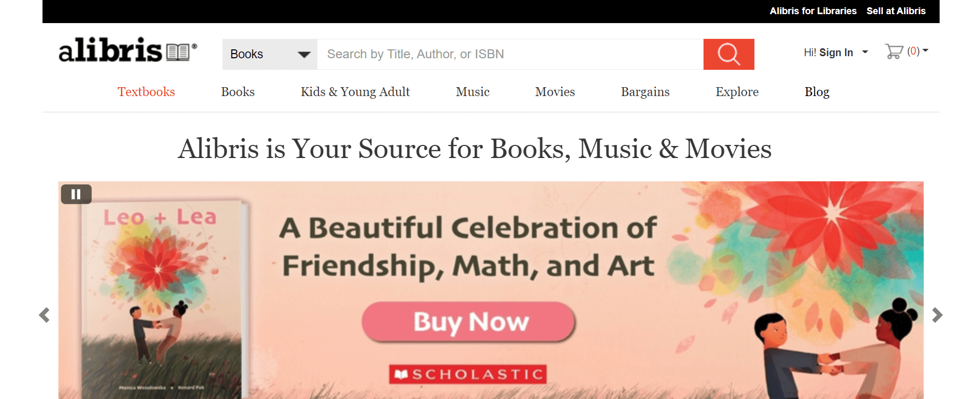This screenshot has width=980, height=399.
Task: Click the Scholastic logo on banner
Action: coord(467,374)
